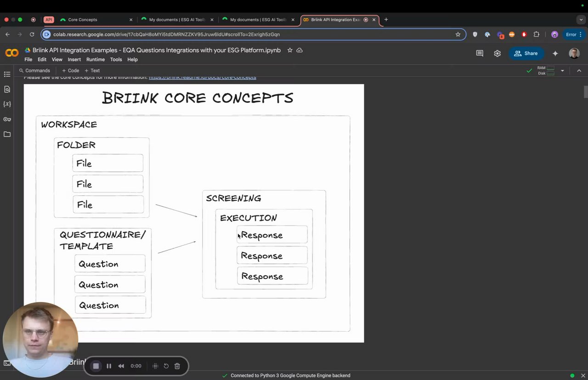Bookmark this page with the star icon
588x380 pixels.
tap(458, 34)
